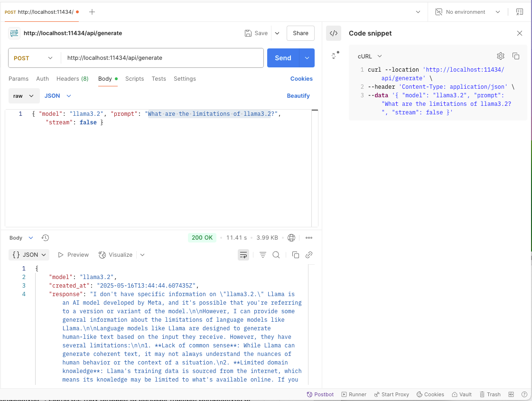This screenshot has height=401, width=532.
Task: Click the 200 OK status badge
Action: 202,238
